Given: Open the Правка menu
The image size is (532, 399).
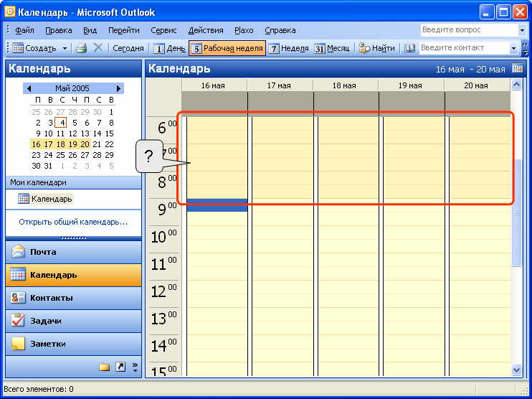Looking at the screenshot, I should [59, 30].
